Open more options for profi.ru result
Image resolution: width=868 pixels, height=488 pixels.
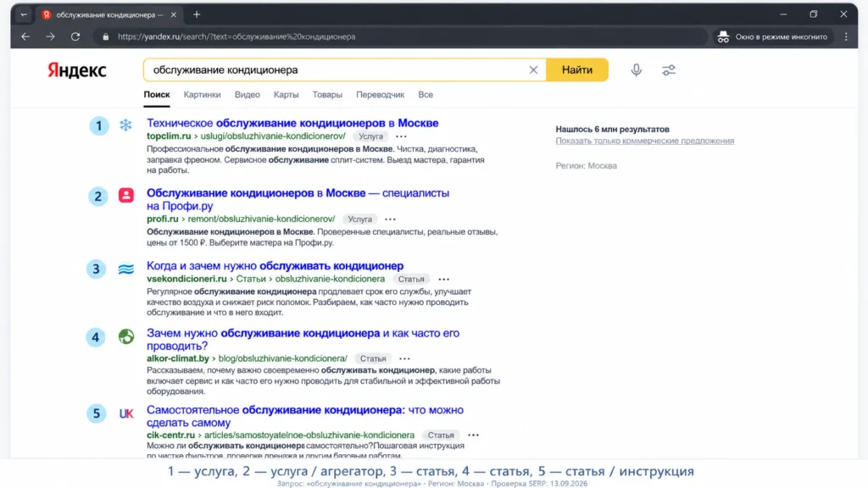coord(390,219)
